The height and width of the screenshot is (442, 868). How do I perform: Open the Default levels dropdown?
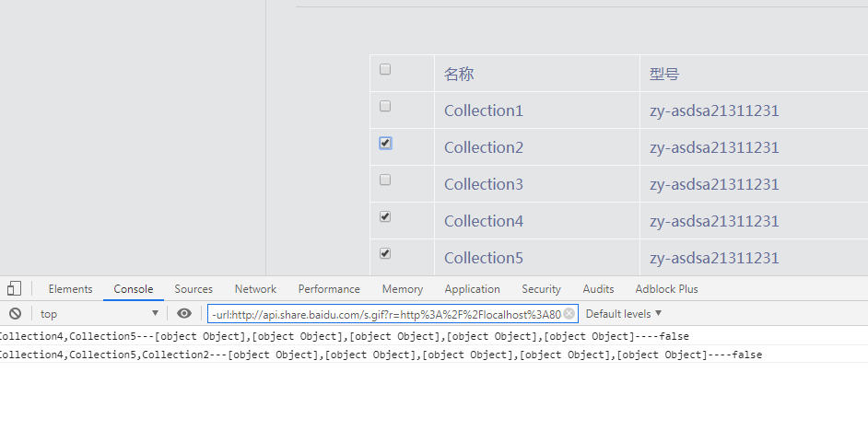pyautogui.click(x=623, y=314)
